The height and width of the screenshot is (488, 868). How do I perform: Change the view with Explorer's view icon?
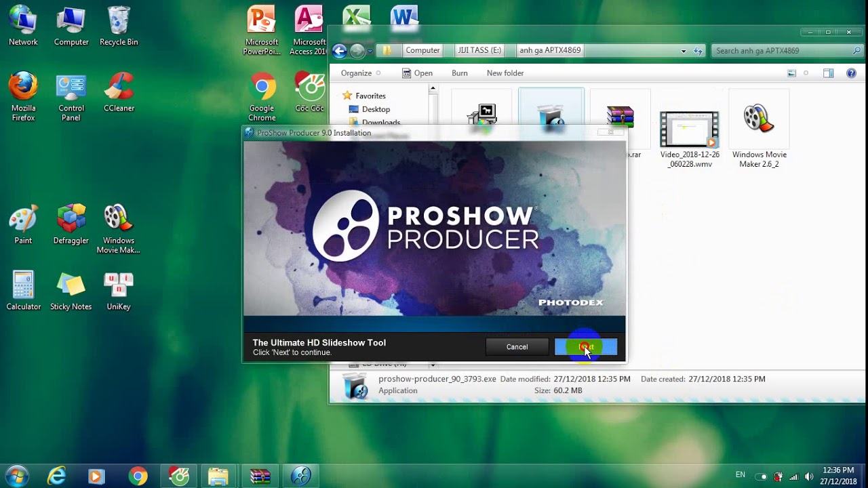(791, 73)
